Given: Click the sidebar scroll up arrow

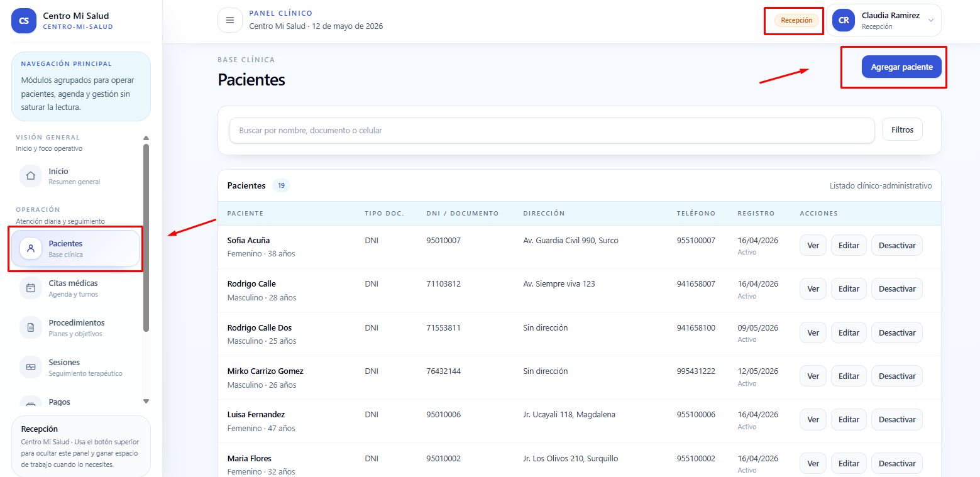Looking at the screenshot, I should 146,138.
